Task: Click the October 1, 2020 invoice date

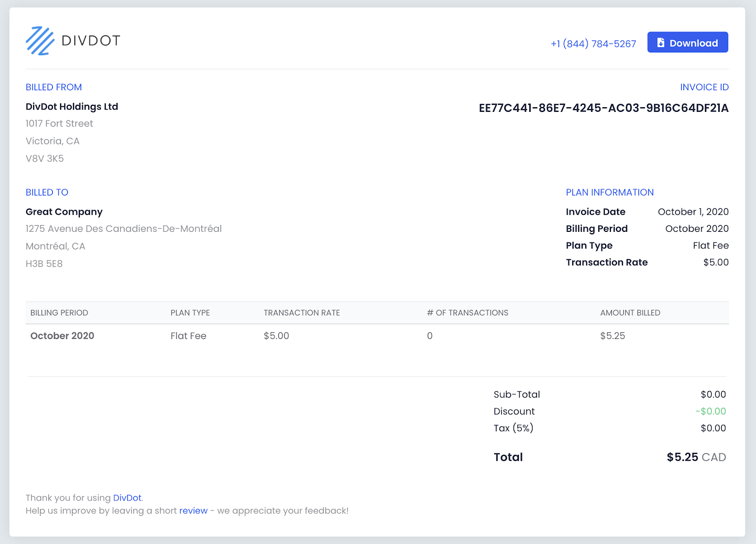Action: pos(693,212)
